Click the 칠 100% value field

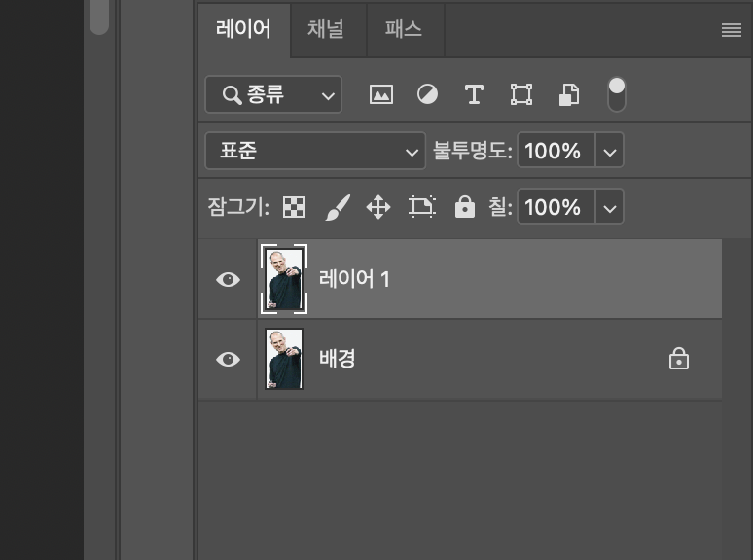click(556, 207)
